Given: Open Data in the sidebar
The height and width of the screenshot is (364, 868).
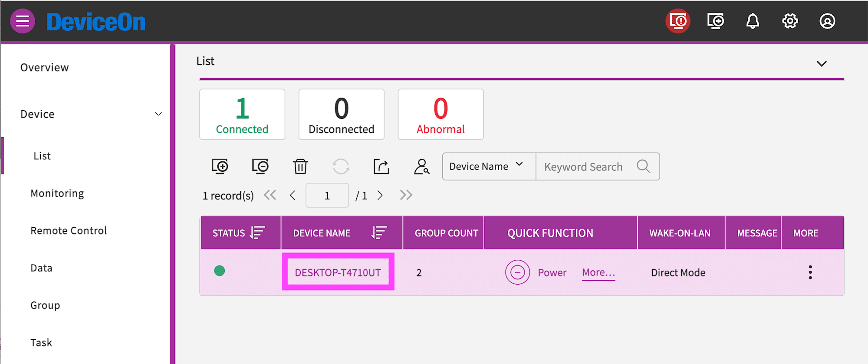Looking at the screenshot, I should coord(41,268).
